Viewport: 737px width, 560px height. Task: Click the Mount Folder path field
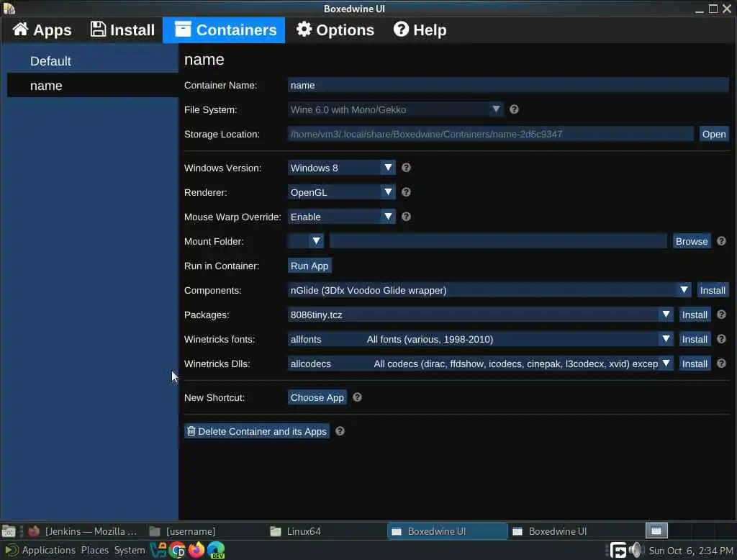pyautogui.click(x=498, y=241)
